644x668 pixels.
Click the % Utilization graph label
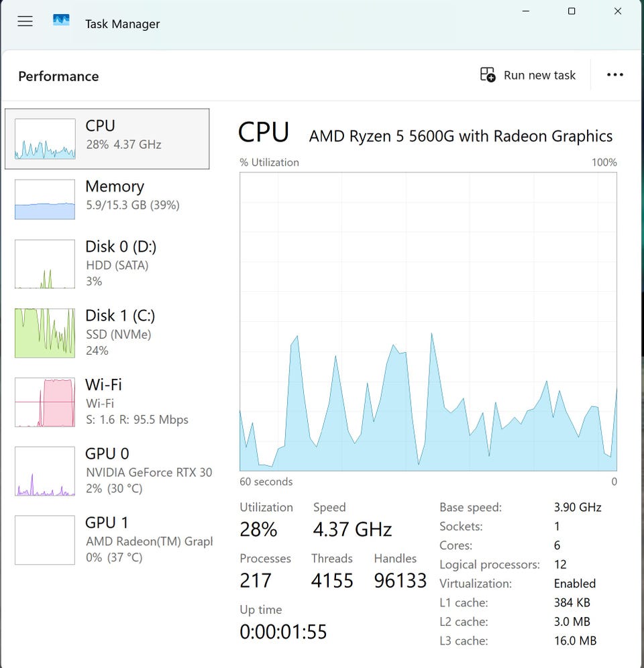pos(270,162)
